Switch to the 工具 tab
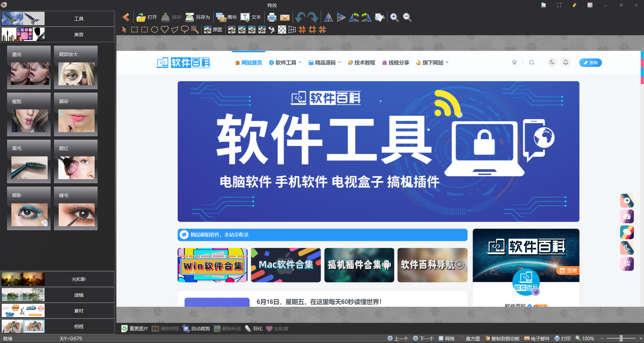 coord(78,18)
